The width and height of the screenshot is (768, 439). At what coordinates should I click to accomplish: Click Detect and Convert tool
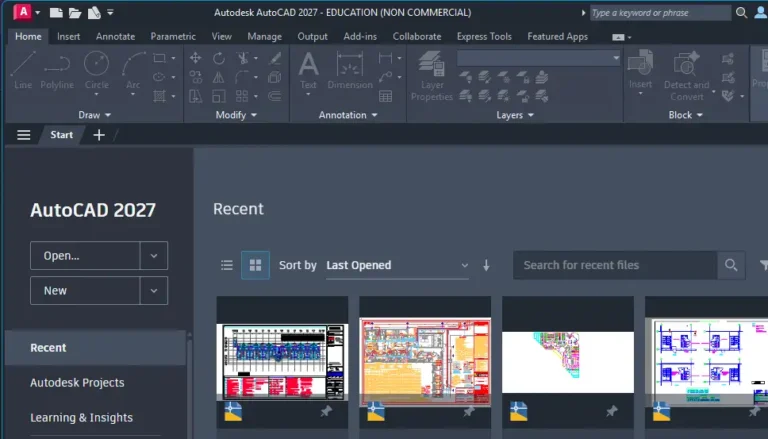pyautogui.click(x=686, y=76)
